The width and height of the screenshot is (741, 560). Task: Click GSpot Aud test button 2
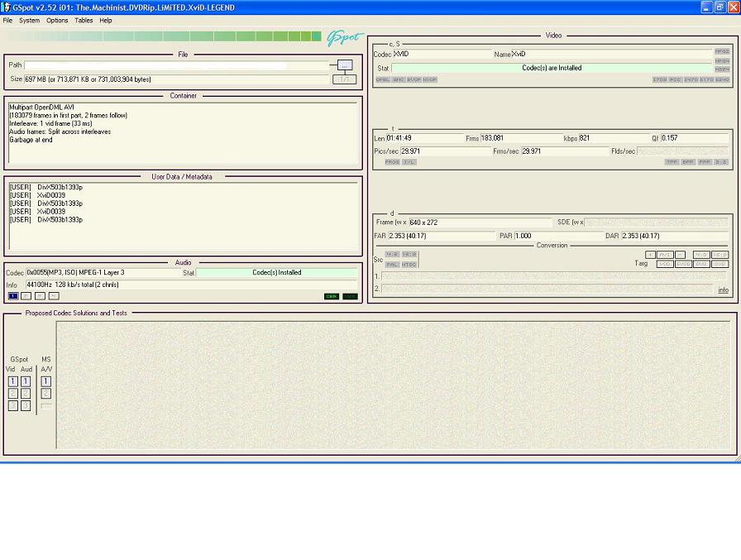26,394
